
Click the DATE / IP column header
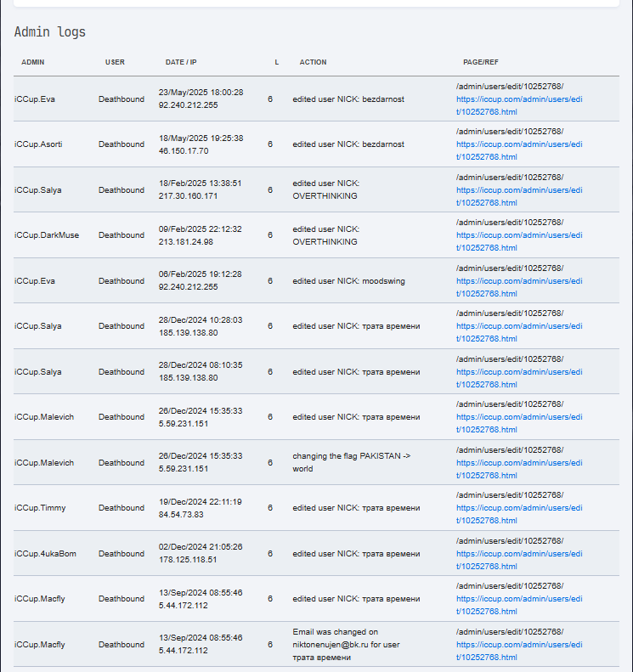click(181, 62)
